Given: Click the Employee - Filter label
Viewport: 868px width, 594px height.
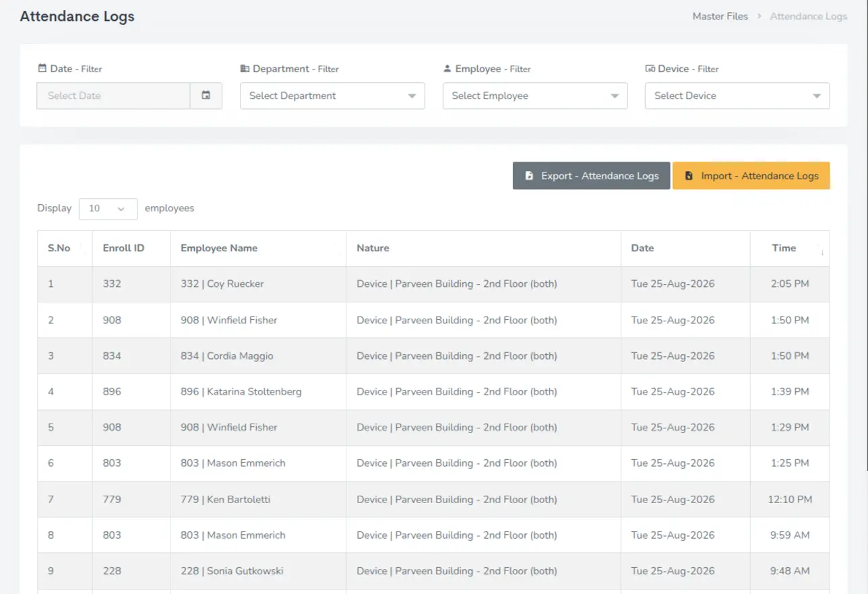Looking at the screenshot, I should coord(487,69).
